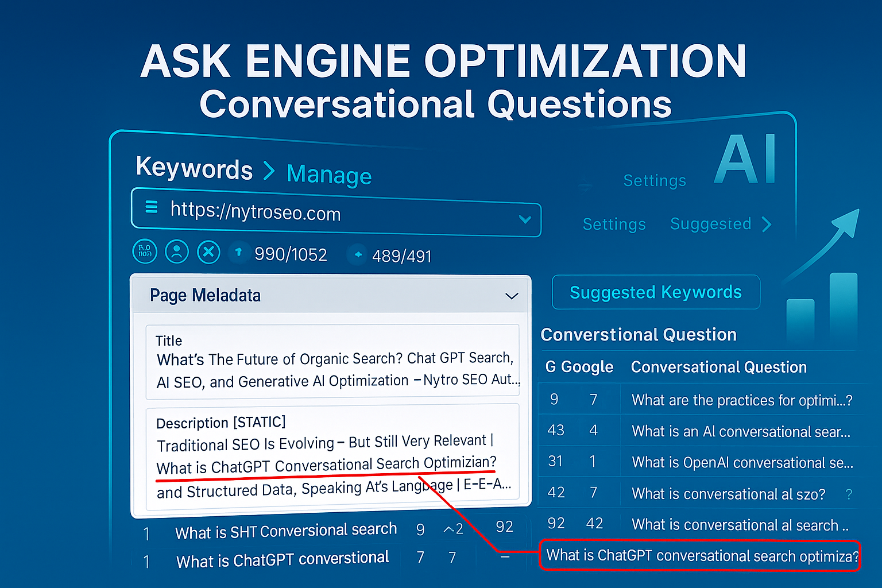Collapse the Page Meladata panel chevron

(x=512, y=296)
